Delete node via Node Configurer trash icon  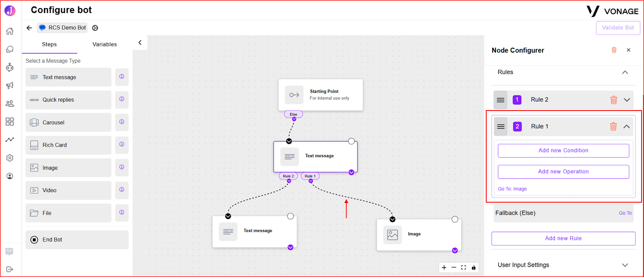tap(614, 50)
